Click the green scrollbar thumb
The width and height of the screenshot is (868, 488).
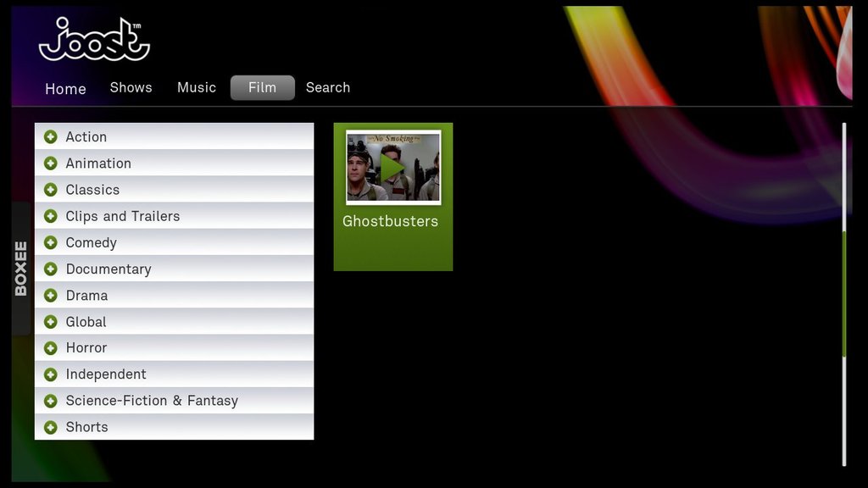[x=844, y=294]
